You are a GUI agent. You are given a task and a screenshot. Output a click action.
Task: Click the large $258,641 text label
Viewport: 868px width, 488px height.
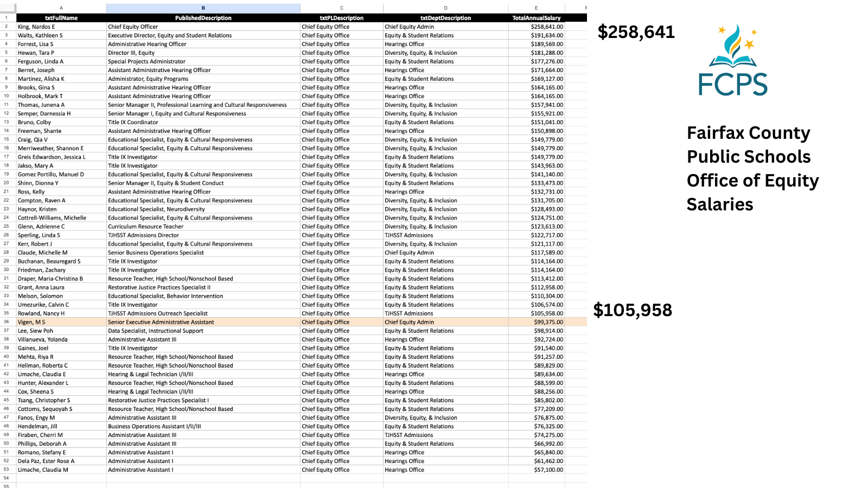636,33
